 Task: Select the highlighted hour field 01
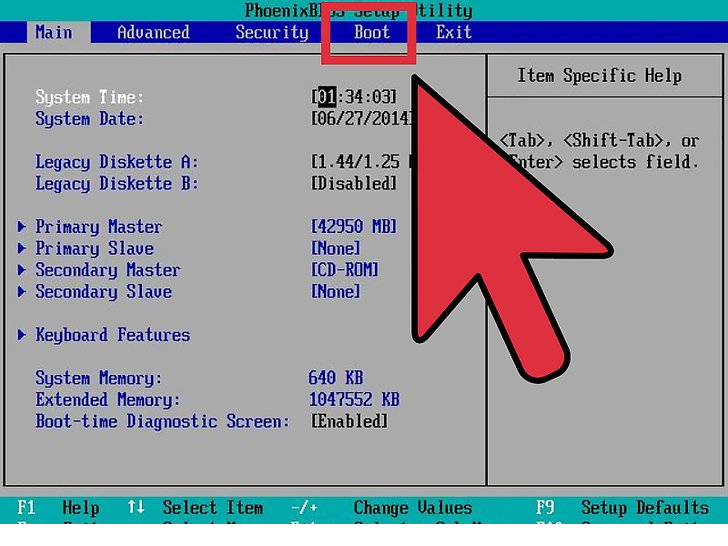pyautogui.click(x=327, y=97)
